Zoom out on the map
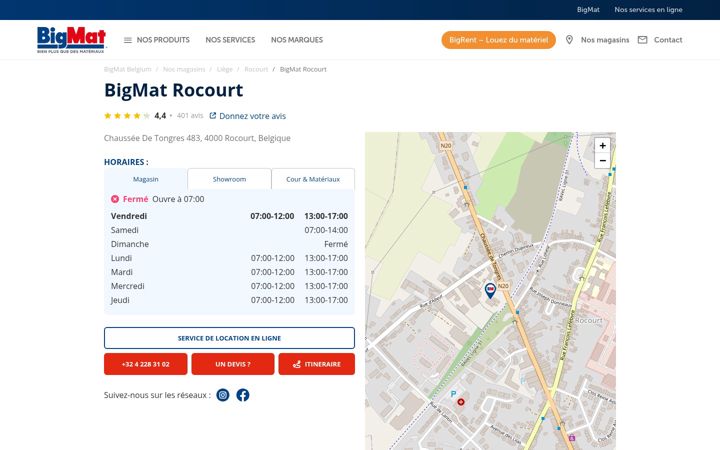The height and width of the screenshot is (450, 720). [x=602, y=160]
